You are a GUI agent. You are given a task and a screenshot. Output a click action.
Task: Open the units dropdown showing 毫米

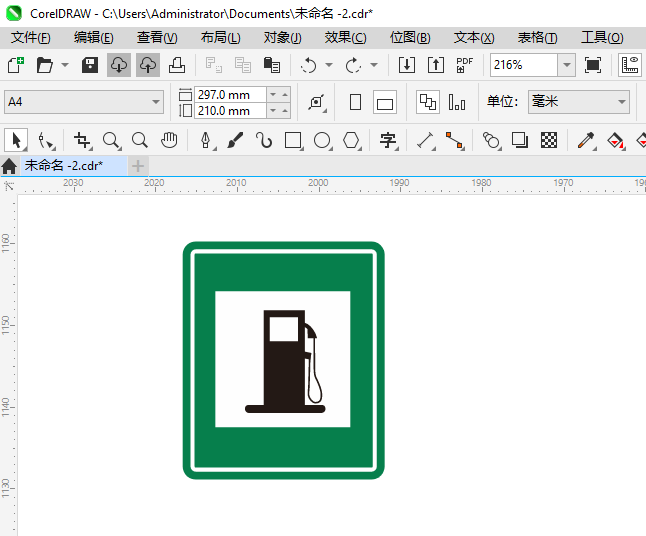[x=622, y=102]
